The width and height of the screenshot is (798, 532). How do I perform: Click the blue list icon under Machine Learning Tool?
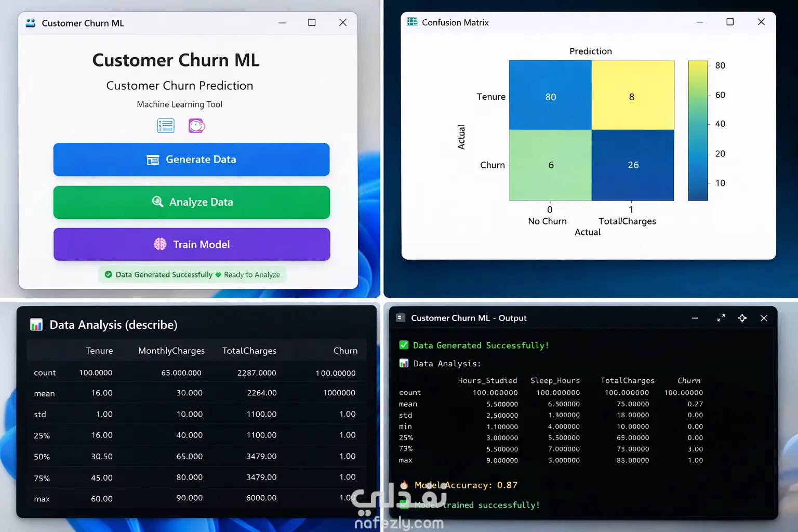pyautogui.click(x=166, y=126)
